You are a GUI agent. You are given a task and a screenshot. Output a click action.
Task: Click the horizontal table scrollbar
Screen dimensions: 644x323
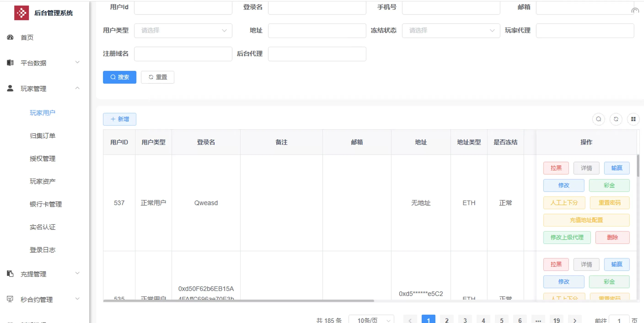(x=239, y=301)
